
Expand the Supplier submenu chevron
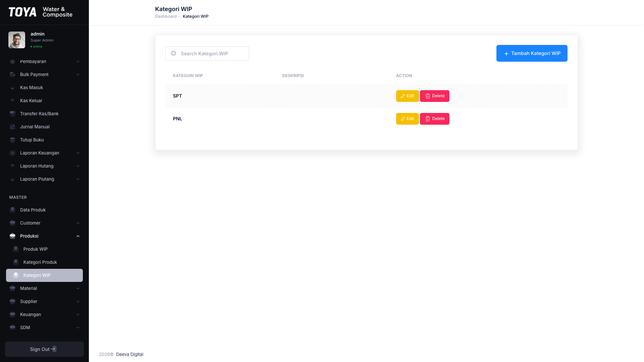78,302
